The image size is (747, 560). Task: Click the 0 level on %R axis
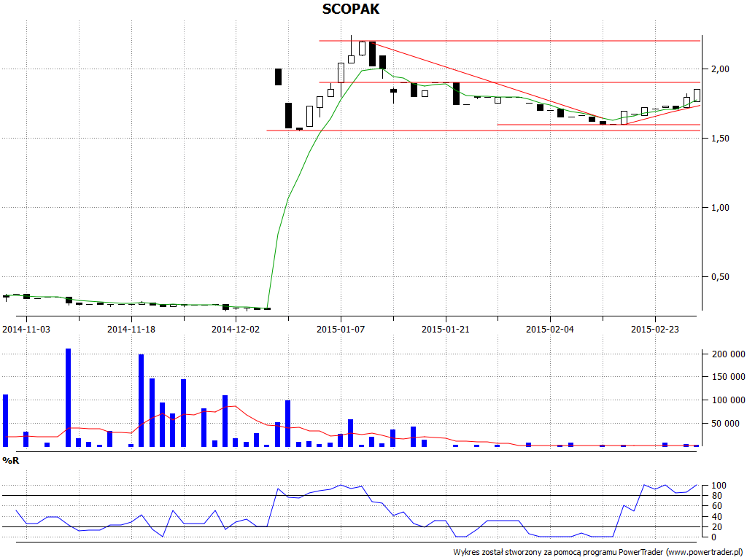(713, 537)
